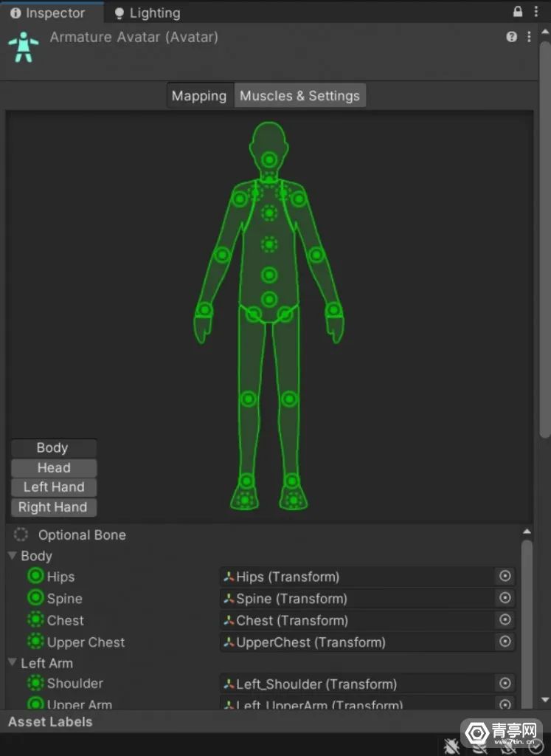
Task: Open Inspector panel three-dot menu
Action: 536,12
